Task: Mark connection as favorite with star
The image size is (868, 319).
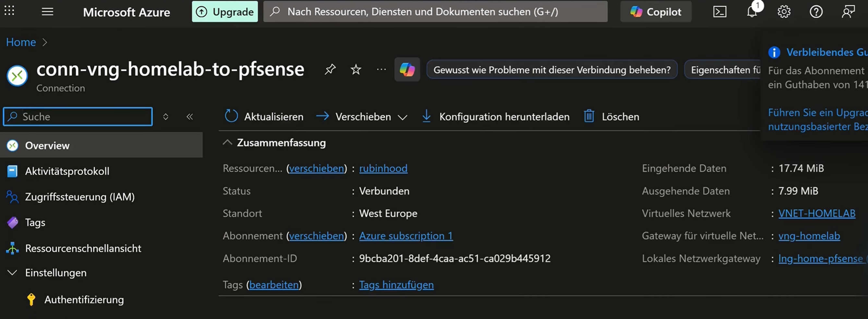Action: (x=356, y=69)
